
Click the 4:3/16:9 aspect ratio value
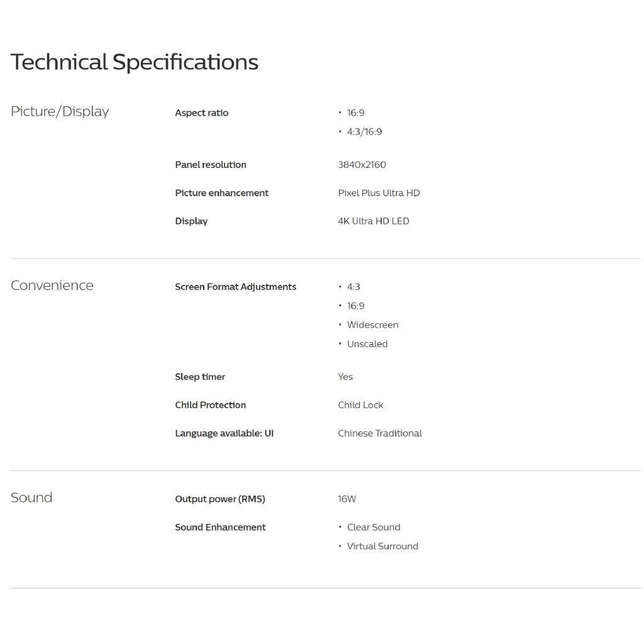[x=364, y=132]
